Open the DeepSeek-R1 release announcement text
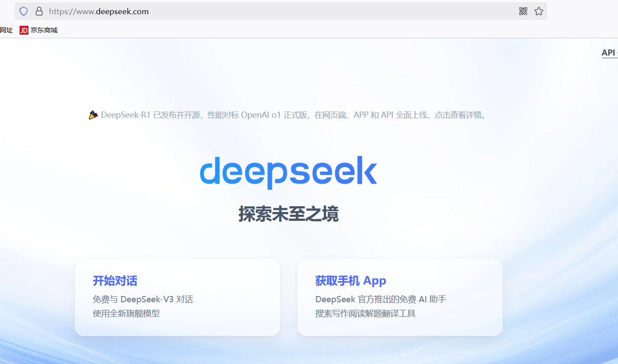The image size is (618, 364). pos(294,115)
